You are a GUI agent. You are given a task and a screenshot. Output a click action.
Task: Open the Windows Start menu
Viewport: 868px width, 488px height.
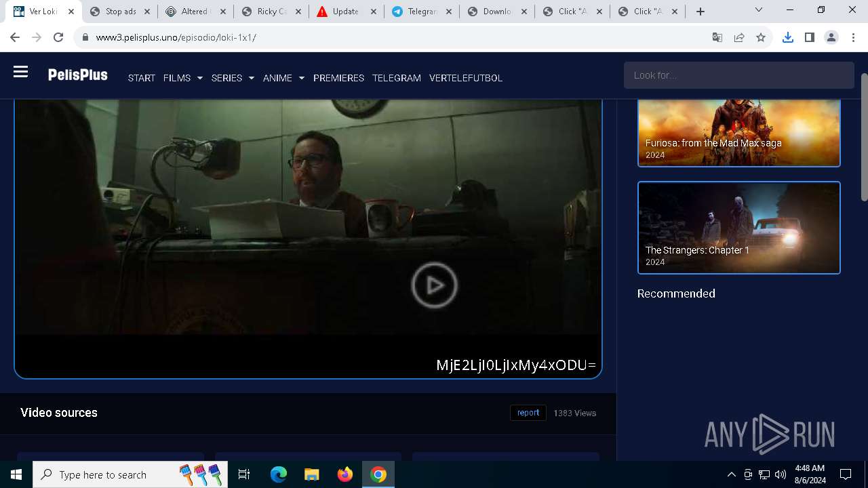pyautogui.click(x=16, y=474)
